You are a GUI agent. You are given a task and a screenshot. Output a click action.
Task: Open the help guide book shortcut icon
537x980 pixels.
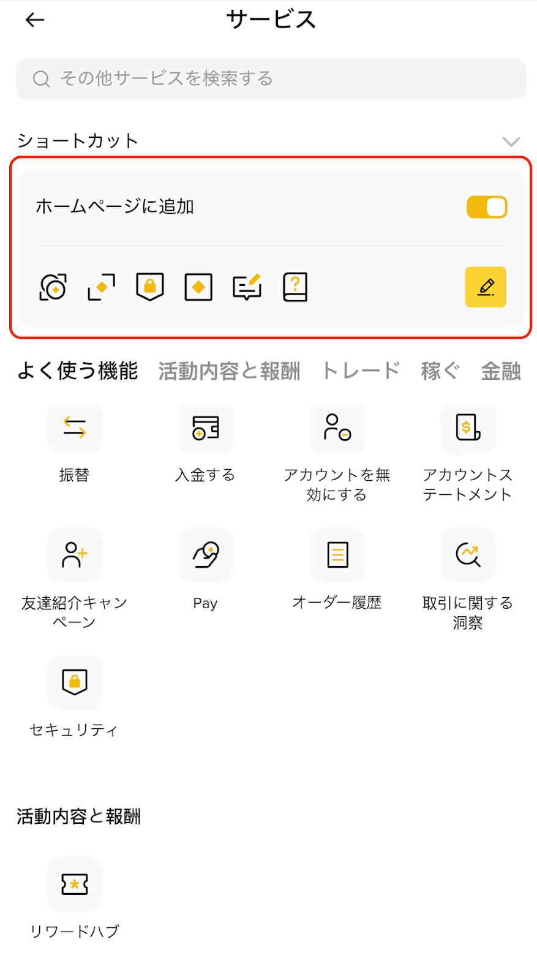coord(295,287)
